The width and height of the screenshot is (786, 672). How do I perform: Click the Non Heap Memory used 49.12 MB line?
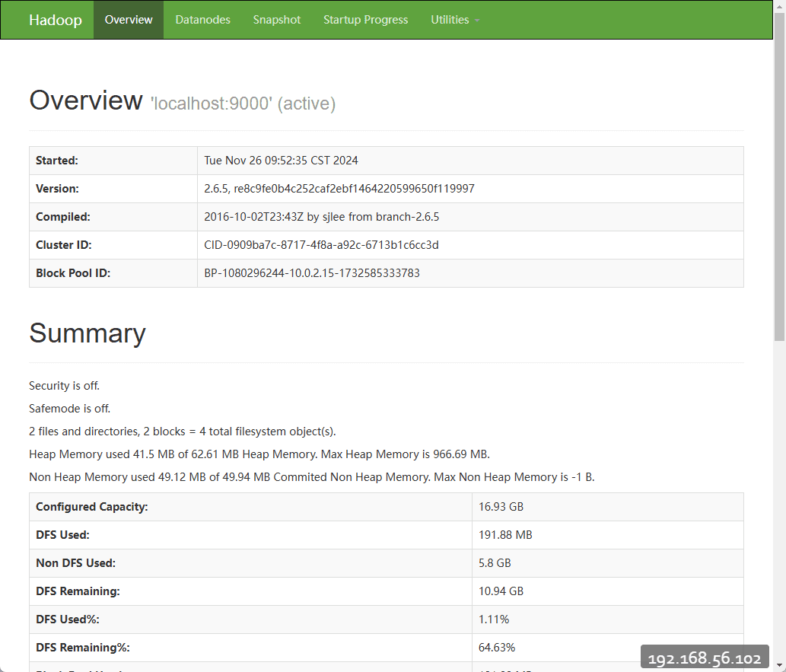(312, 477)
